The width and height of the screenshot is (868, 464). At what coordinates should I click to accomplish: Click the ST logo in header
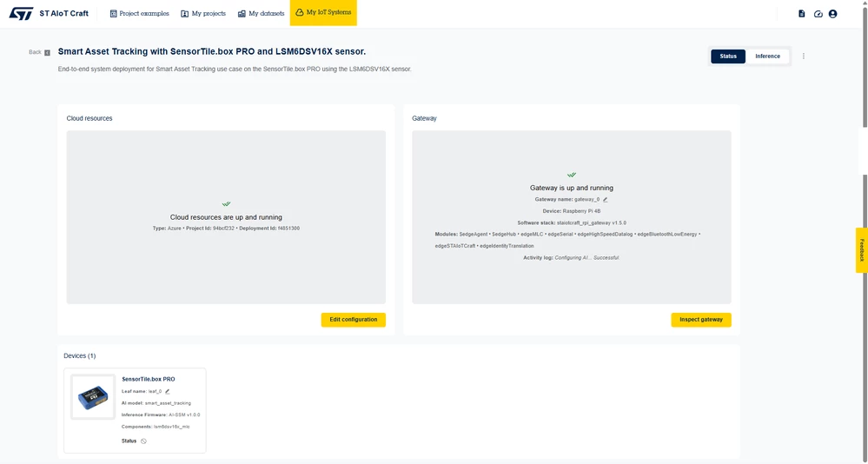pyautogui.click(x=21, y=13)
